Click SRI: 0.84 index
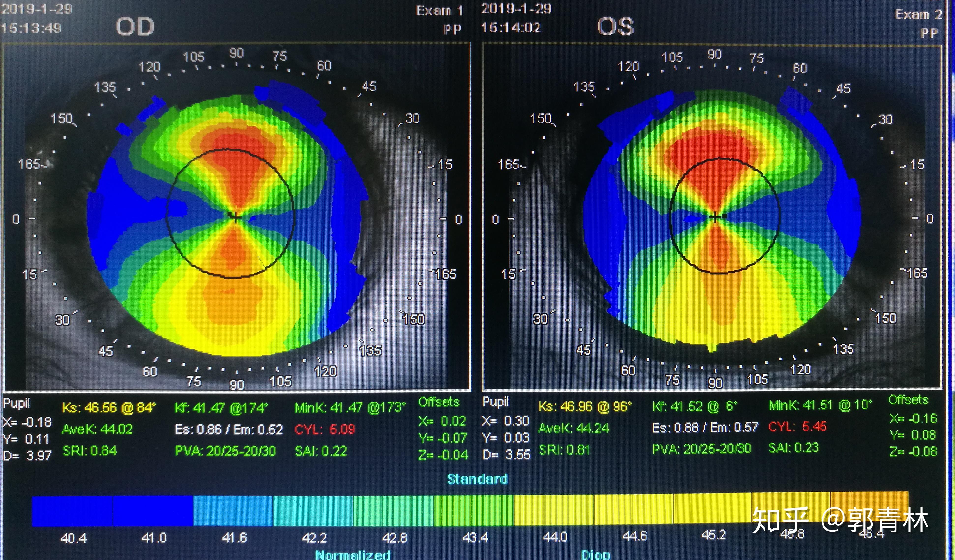 point(90,450)
